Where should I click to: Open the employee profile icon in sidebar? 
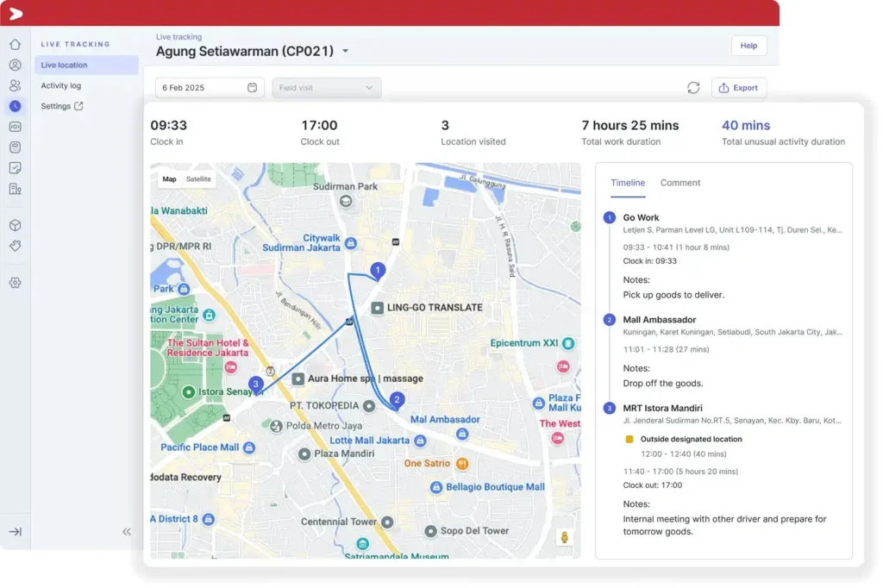[15, 66]
